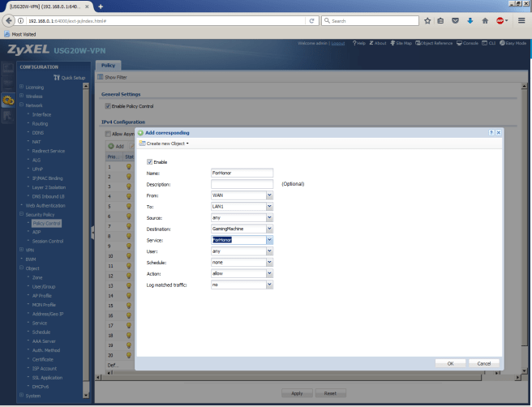The width and height of the screenshot is (532, 407).
Task: Toggle Enable Policy Control checkbox
Action: click(108, 106)
